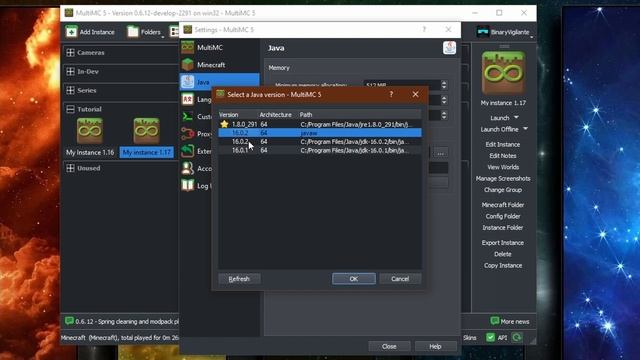Expand the In-Dev group
The height and width of the screenshot is (360, 640).
pos(71,71)
